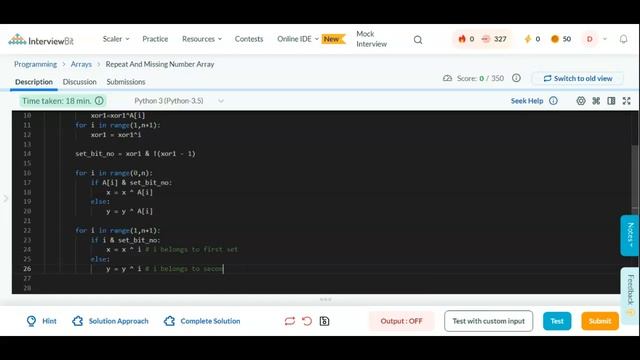Viewport: 640px width, 360px height.
Task: Expand the Resources menu
Action: pyautogui.click(x=202, y=39)
